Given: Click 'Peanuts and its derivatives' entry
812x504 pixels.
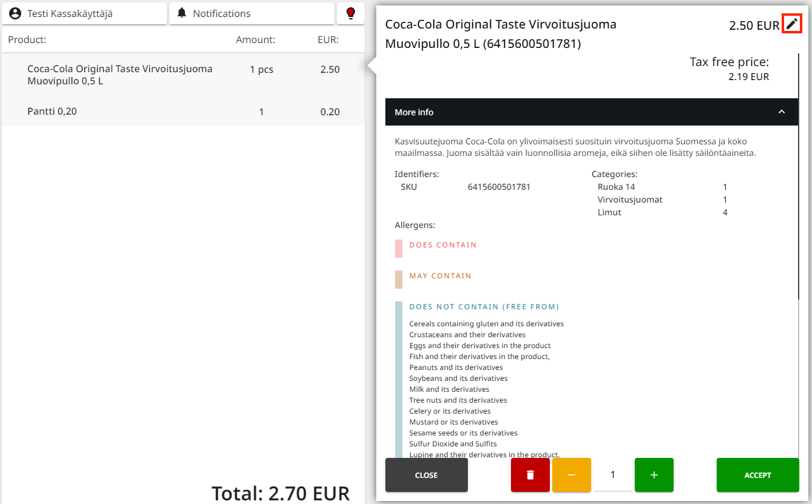Looking at the screenshot, I should pyautogui.click(x=456, y=368).
